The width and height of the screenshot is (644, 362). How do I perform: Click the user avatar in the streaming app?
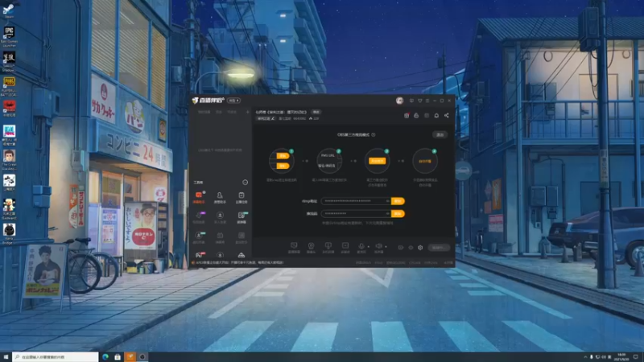tap(399, 101)
